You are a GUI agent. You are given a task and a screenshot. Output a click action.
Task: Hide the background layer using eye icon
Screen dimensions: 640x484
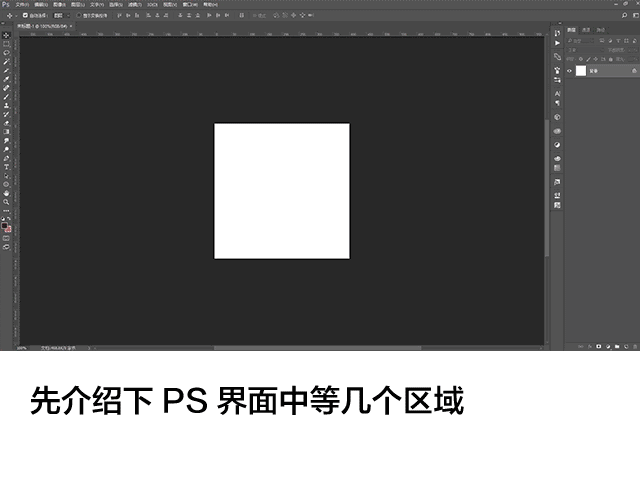pos(570,71)
